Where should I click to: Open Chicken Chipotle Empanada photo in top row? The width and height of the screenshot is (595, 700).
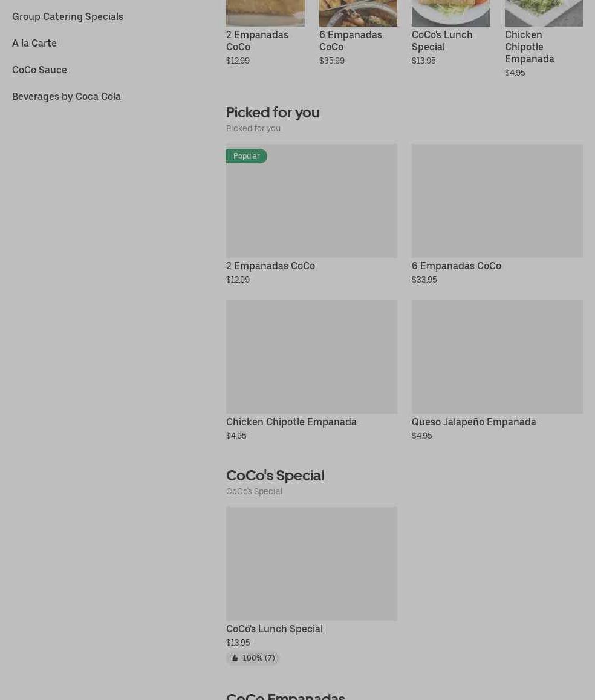click(x=543, y=13)
